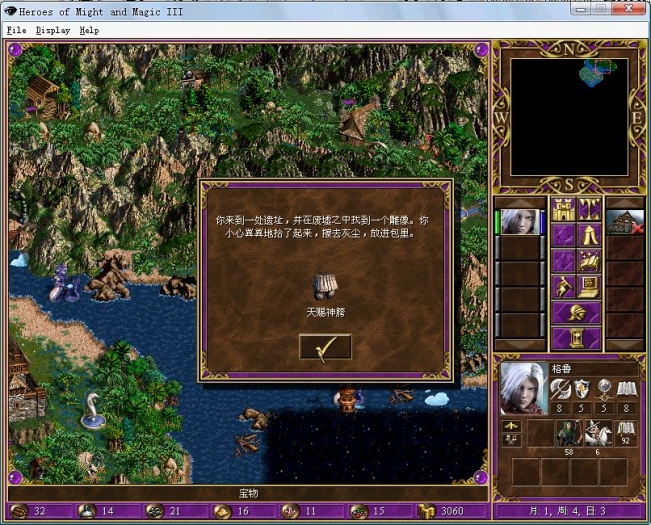This screenshot has height=525, width=651.
Task: Click the ore resource icon showing 21
Action: click(154, 511)
